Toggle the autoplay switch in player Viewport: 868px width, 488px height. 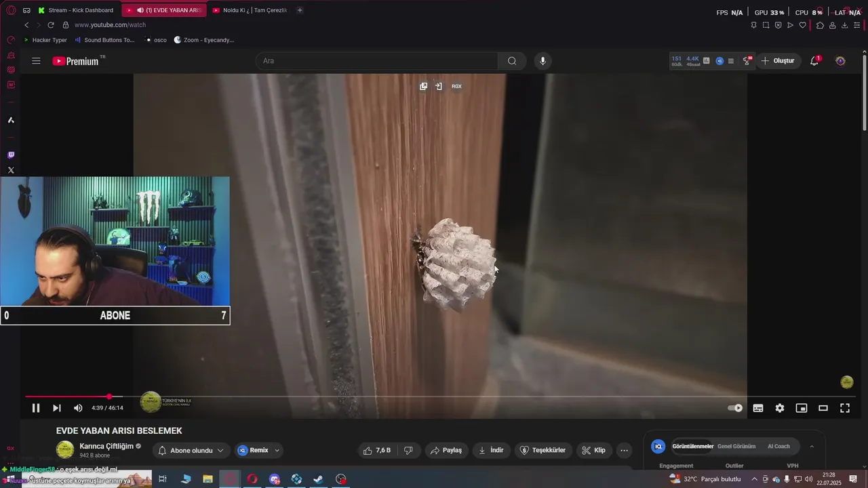point(735,408)
